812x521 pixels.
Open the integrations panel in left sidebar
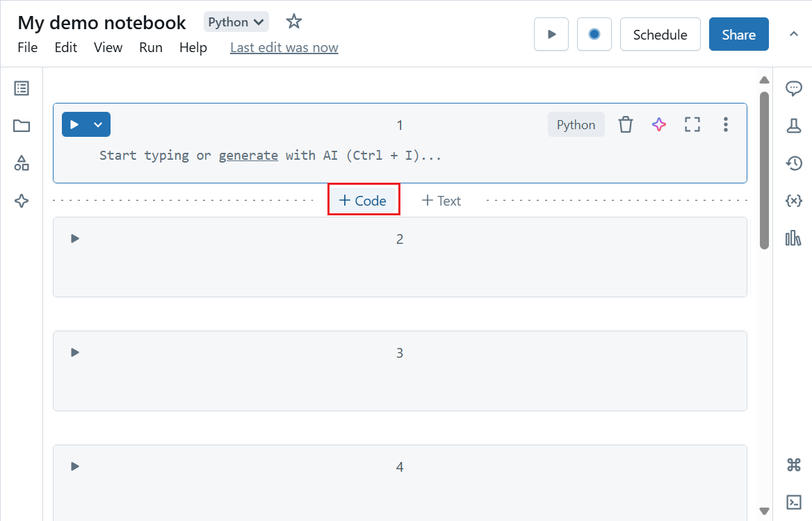(x=21, y=163)
